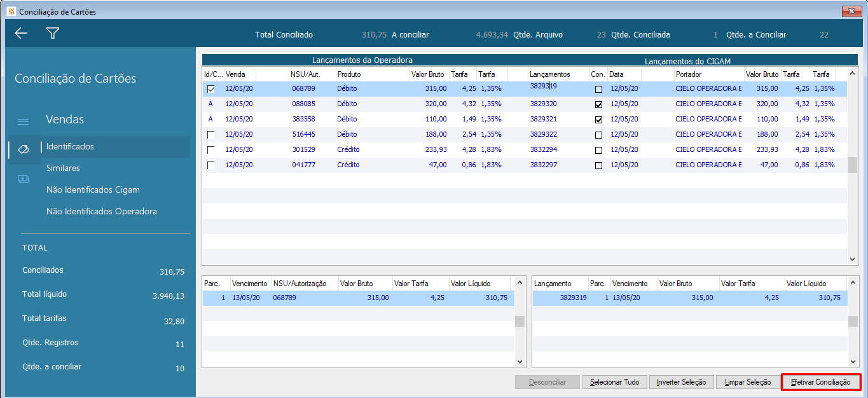Image resolution: width=868 pixels, height=398 pixels.
Task: Uncheck the checkbox for NSU 068789 row
Action: pyautogui.click(x=211, y=89)
